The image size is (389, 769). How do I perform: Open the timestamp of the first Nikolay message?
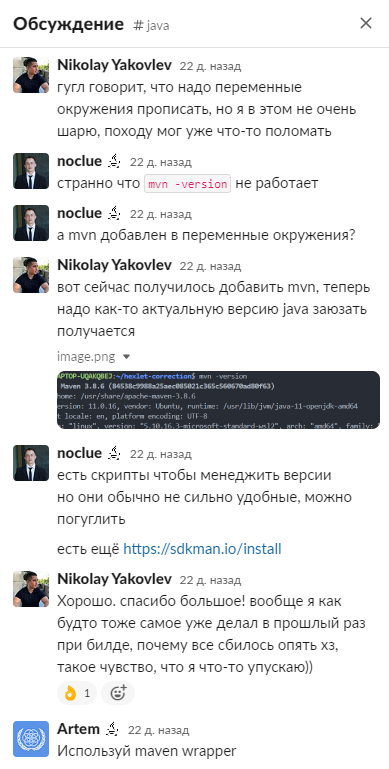click(x=210, y=66)
